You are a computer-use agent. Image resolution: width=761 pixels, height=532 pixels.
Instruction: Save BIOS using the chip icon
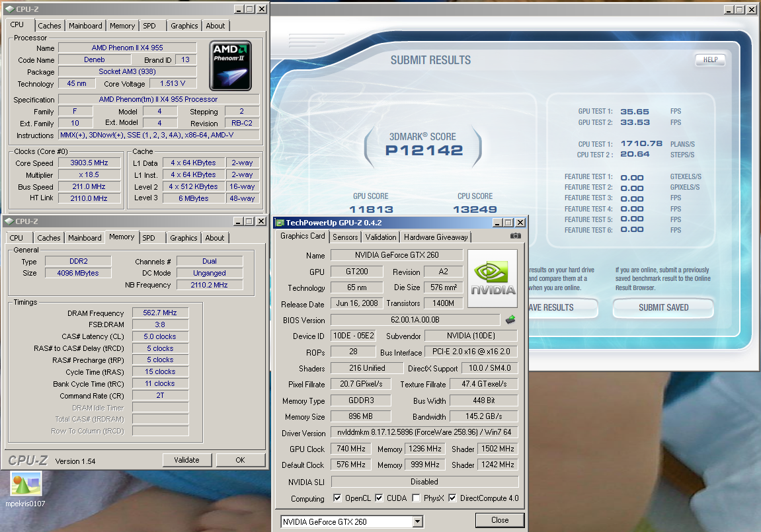pos(510,320)
